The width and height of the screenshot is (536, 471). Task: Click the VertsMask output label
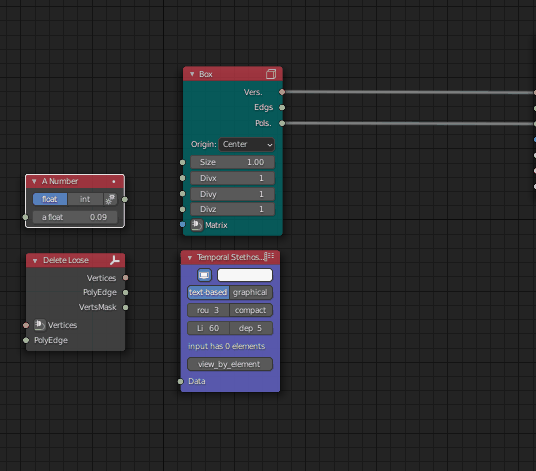click(98, 307)
